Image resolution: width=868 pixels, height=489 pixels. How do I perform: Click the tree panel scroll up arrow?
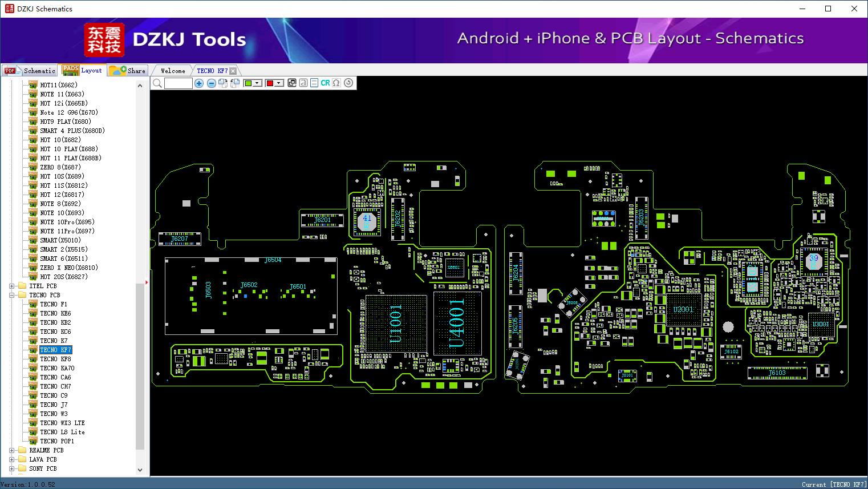pos(140,86)
